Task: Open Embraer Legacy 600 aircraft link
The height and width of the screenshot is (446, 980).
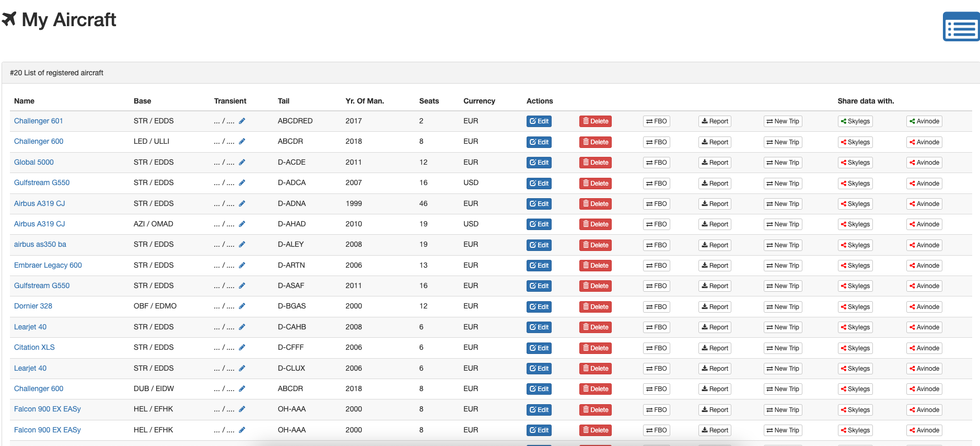Action: click(x=48, y=265)
